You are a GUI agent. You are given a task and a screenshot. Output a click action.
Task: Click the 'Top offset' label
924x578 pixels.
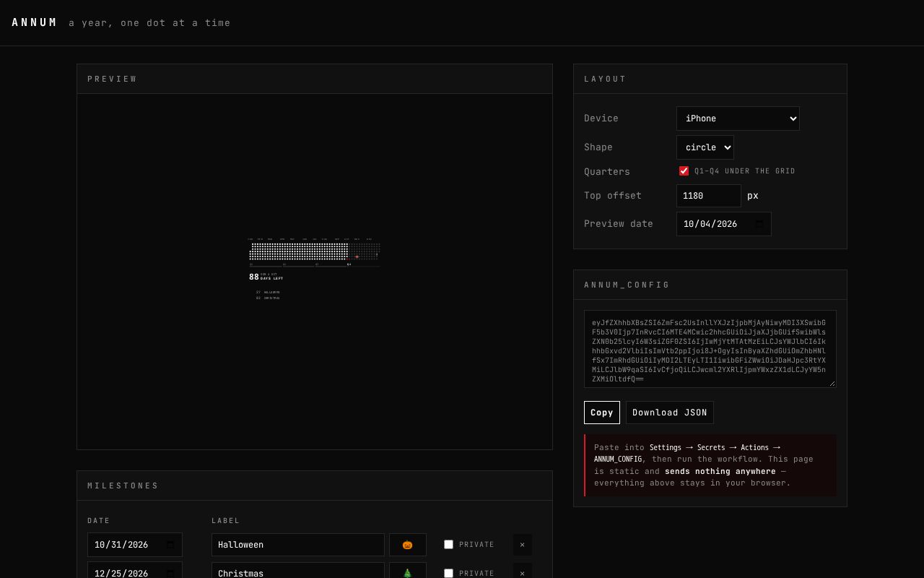coord(613,196)
